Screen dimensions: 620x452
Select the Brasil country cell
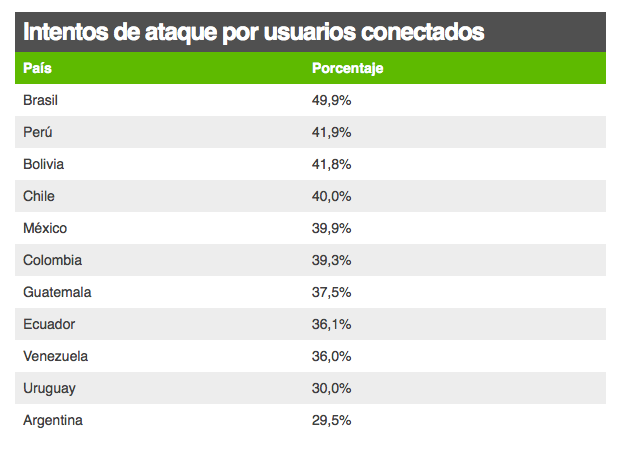click(x=43, y=100)
